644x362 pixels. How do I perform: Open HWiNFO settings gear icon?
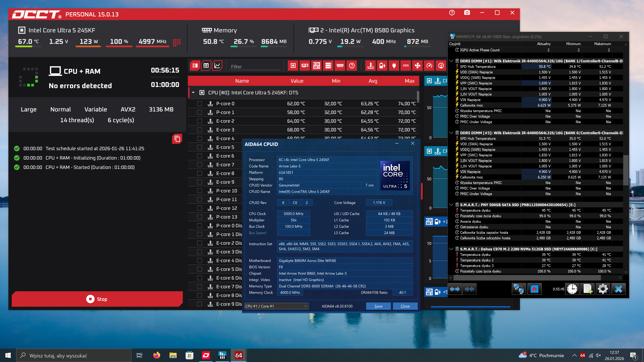(603, 289)
